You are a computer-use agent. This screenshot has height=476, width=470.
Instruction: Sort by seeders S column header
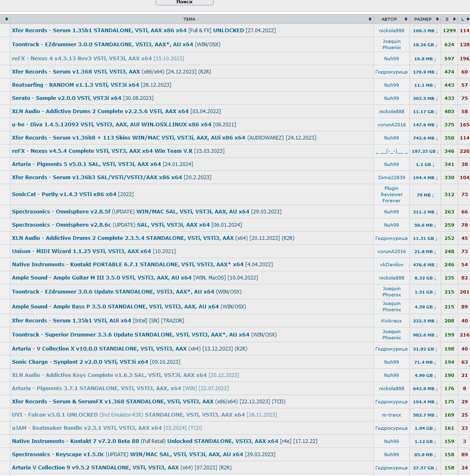(449, 19)
